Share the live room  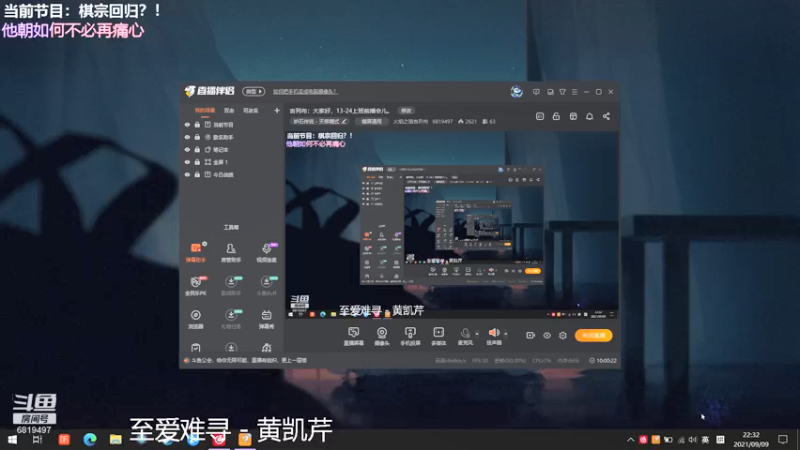click(x=606, y=116)
